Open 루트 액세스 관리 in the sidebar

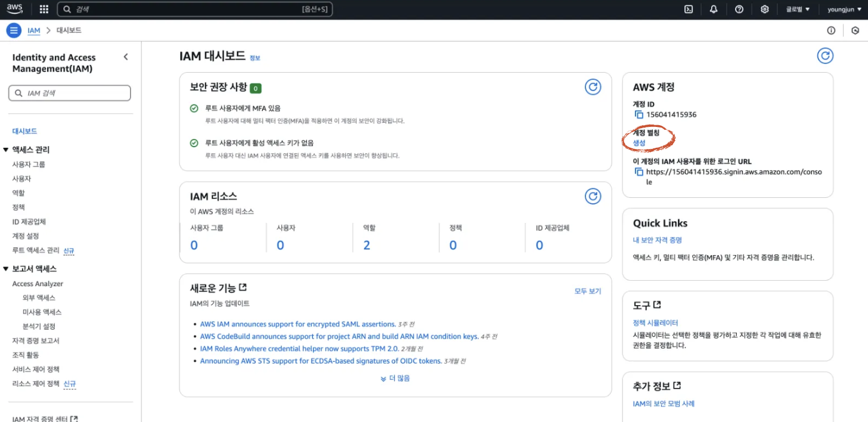(36, 250)
